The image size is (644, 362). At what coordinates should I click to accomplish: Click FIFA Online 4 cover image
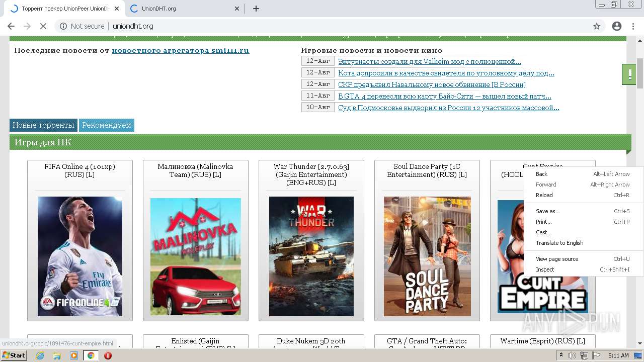[x=80, y=256]
